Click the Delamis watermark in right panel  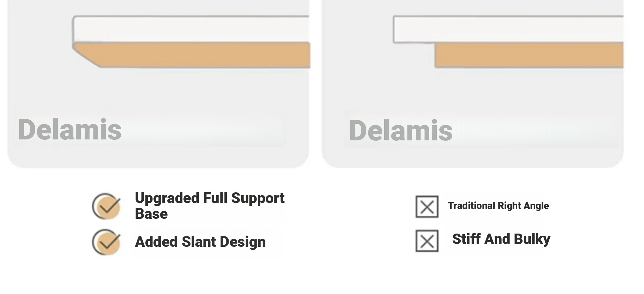pos(401,130)
